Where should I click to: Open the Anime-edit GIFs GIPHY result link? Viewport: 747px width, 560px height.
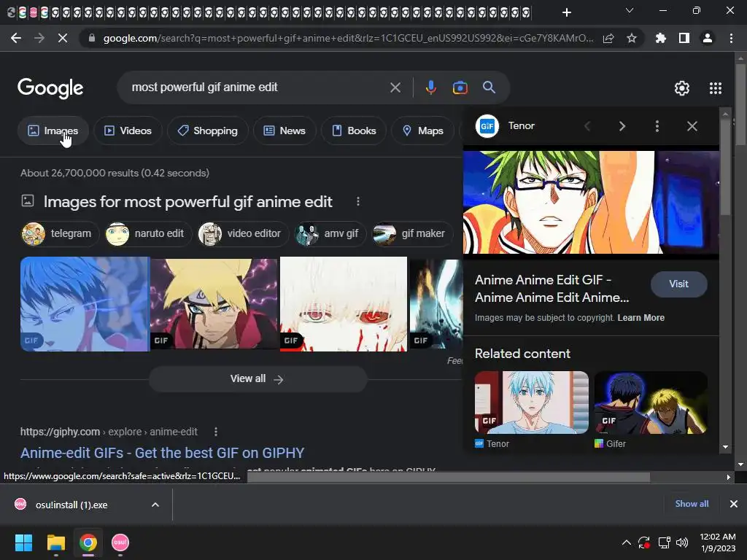(162, 453)
